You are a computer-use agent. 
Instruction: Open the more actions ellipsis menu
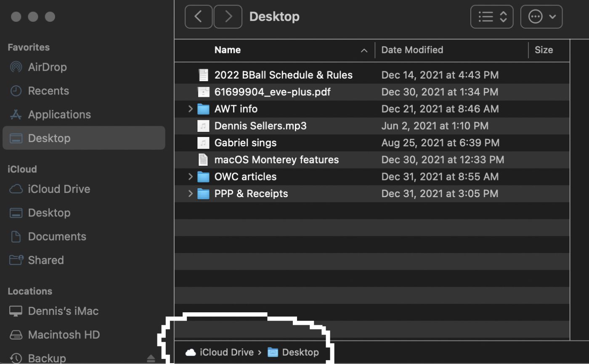(x=541, y=17)
